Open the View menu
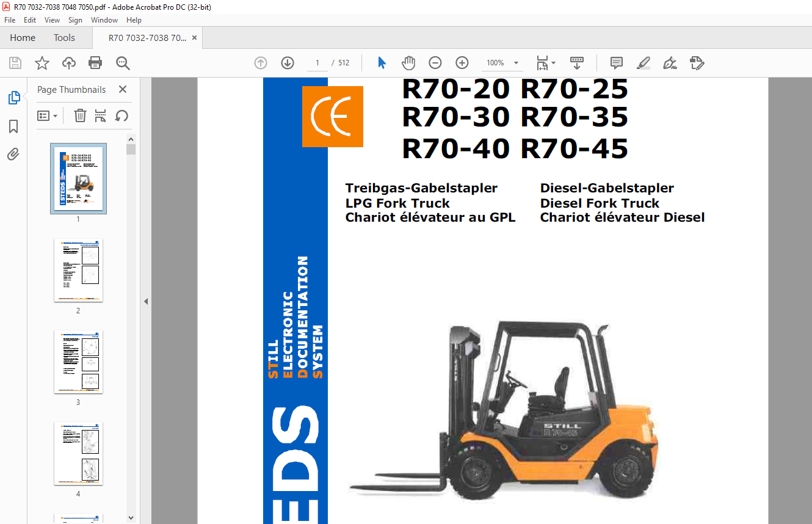Screen dimensions: 812x524 pos(53,20)
